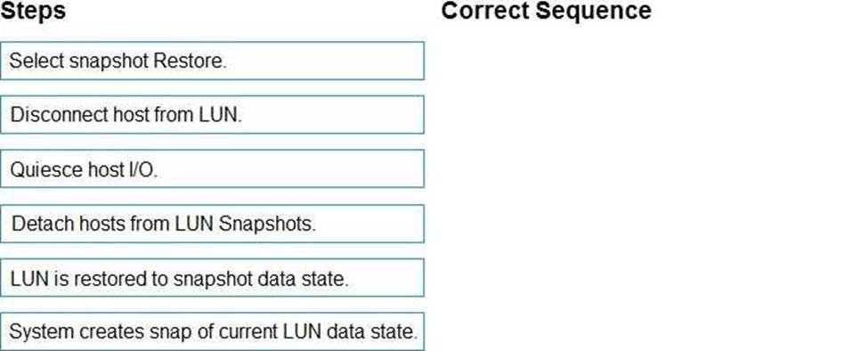This screenshot has height=351, width=868.
Task: Choose the 'Quiesce host I/O.' step
Action: 212,169
